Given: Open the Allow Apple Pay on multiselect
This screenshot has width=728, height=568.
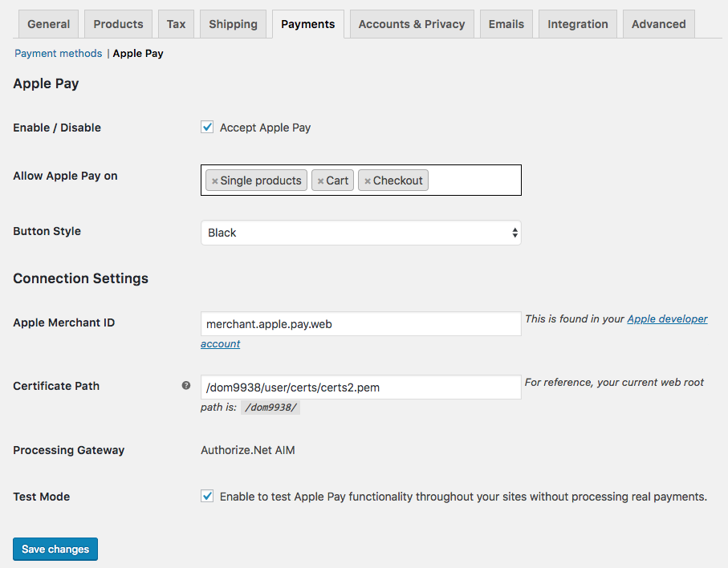Looking at the screenshot, I should click(474, 181).
